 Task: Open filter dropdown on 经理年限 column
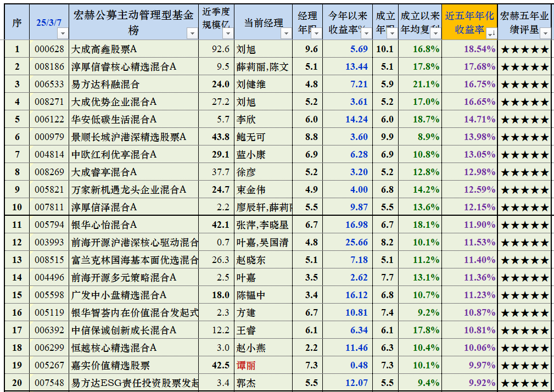[x=316, y=33]
